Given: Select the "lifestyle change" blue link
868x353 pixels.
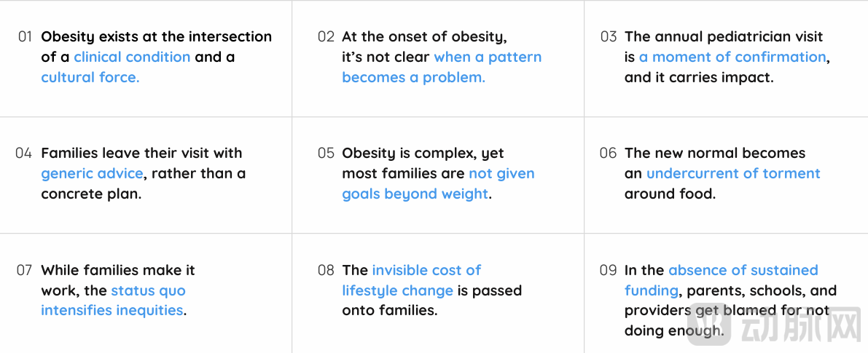Looking at the screenshot, I should tap(397, 290).
